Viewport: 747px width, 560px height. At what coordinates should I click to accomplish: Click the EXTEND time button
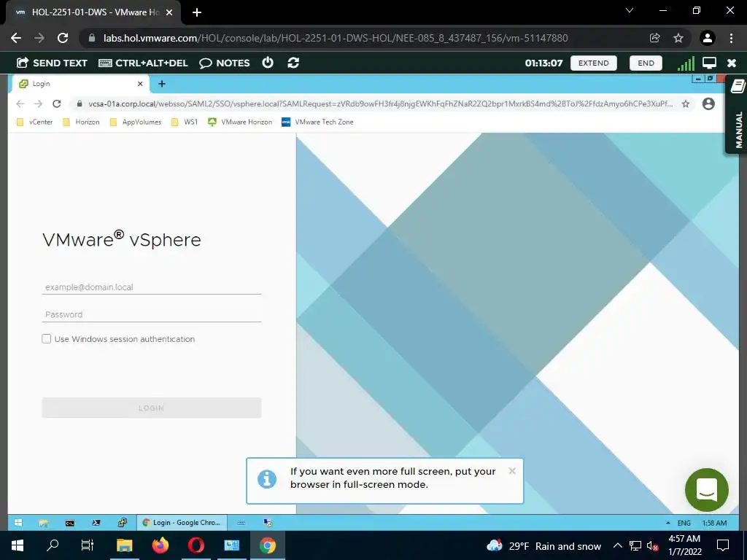point(593,63)
